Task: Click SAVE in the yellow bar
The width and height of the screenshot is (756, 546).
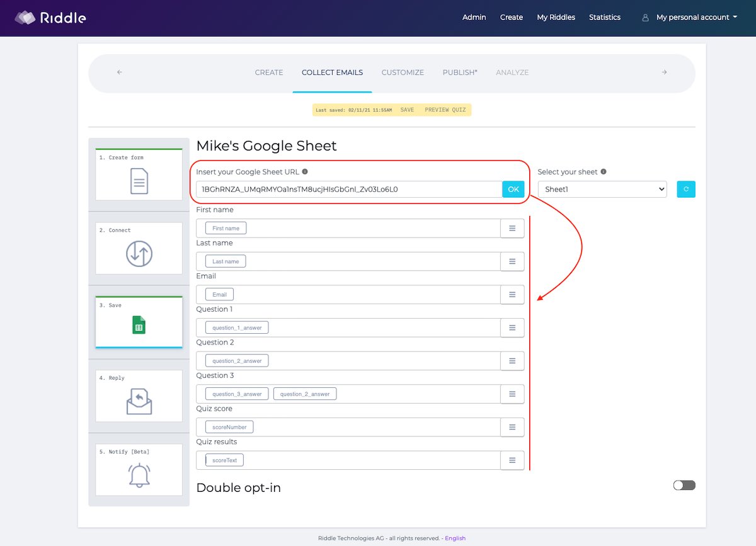Action: coord(408,110)
